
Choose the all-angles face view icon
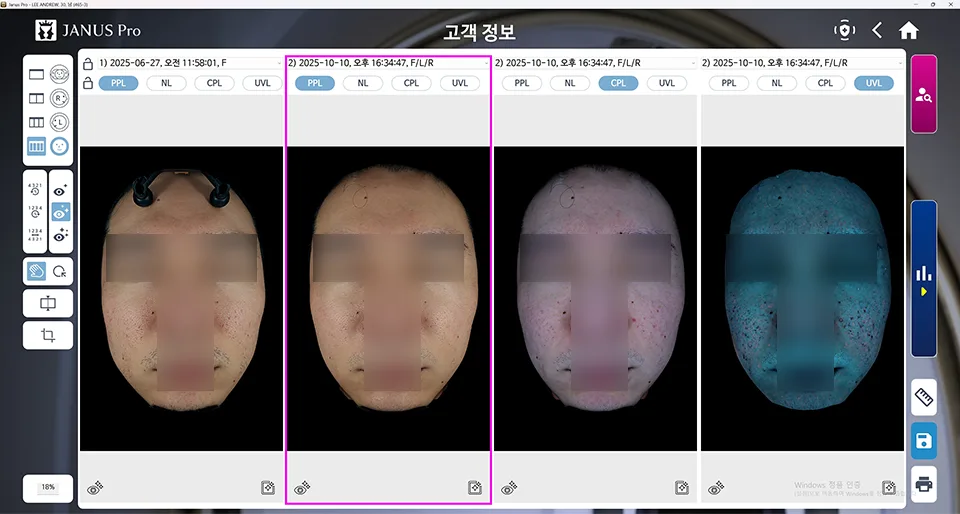(59, 75)
